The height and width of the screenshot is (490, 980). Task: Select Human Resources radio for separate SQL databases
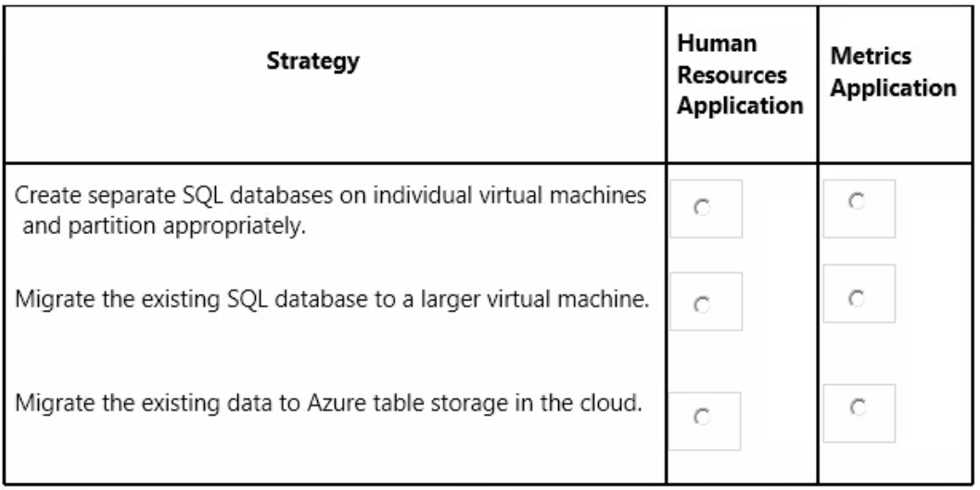(x=702, y=209)
